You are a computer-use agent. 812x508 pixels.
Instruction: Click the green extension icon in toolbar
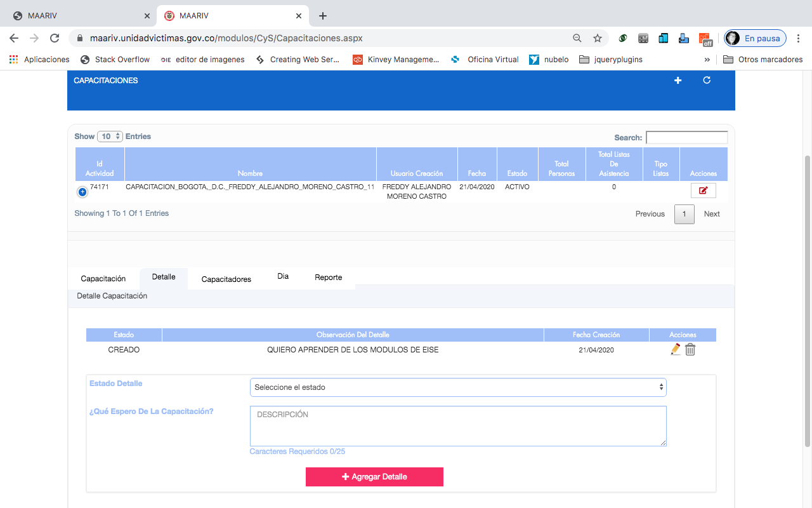(623, 38)
